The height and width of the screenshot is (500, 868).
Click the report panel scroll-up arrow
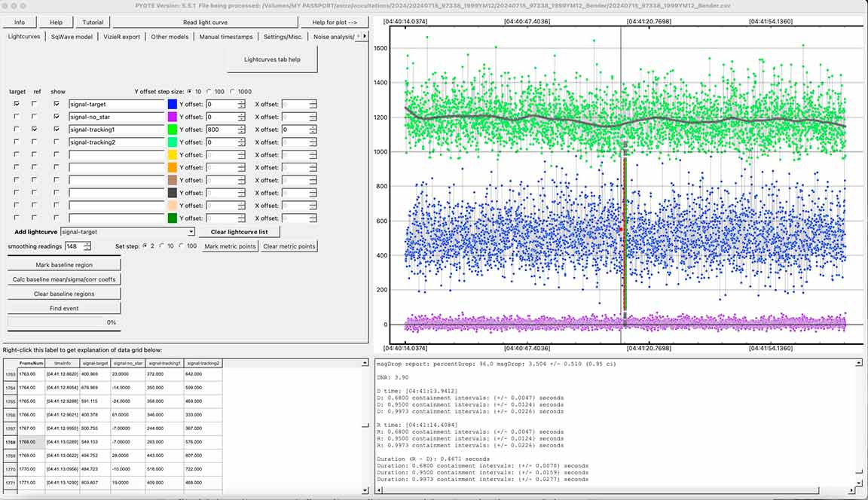(859, 363)
